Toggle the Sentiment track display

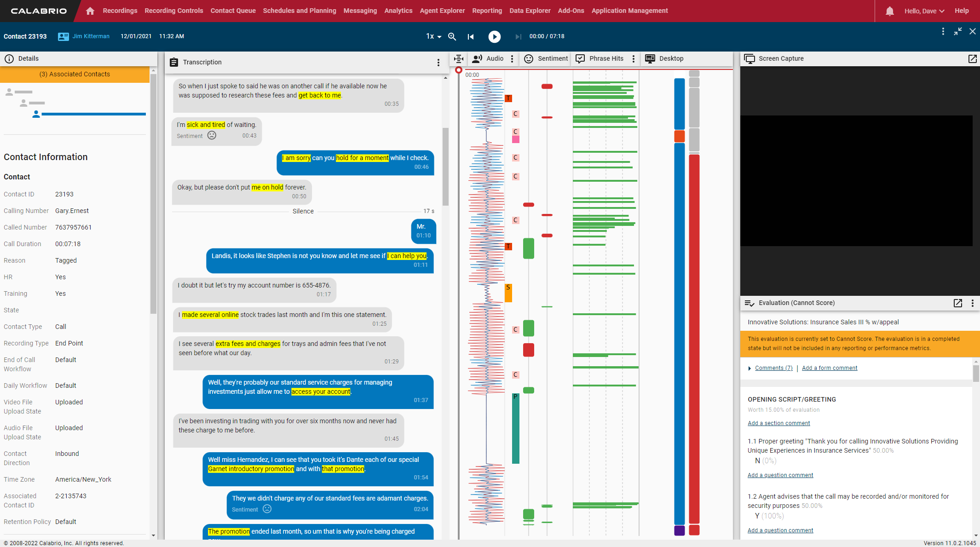click(x=546, y=58)
